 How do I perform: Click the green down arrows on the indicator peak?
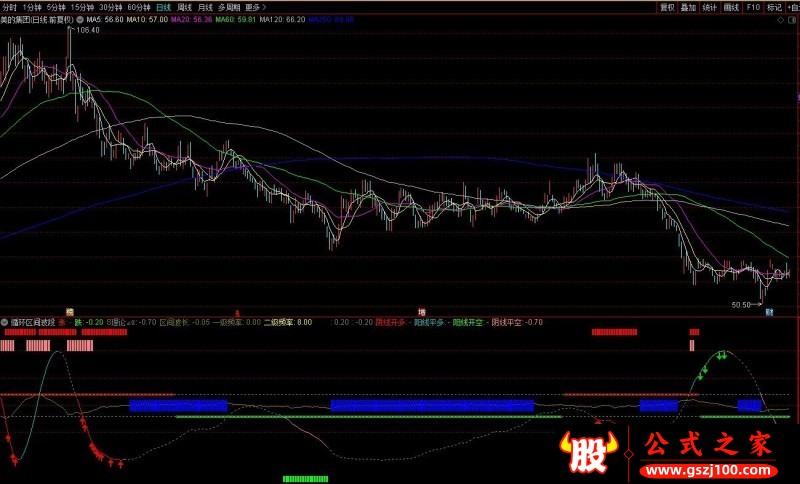721,355
